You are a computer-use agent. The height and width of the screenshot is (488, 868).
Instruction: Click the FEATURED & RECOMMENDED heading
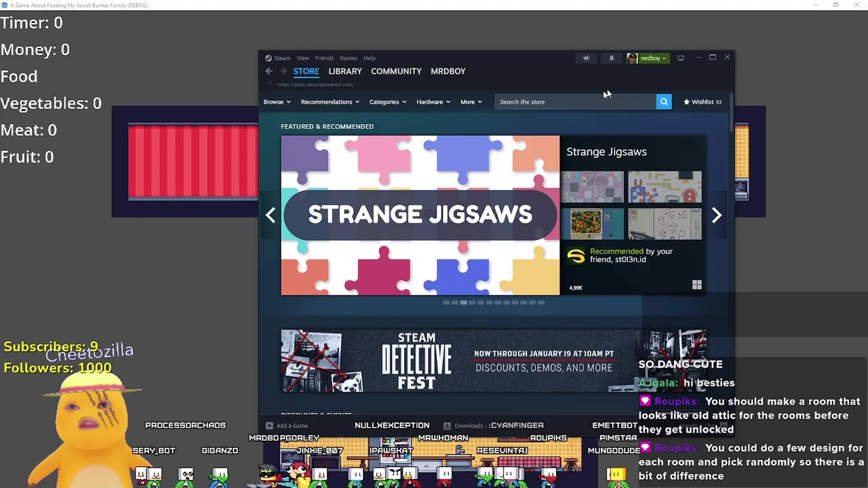(x=327, y=126)
